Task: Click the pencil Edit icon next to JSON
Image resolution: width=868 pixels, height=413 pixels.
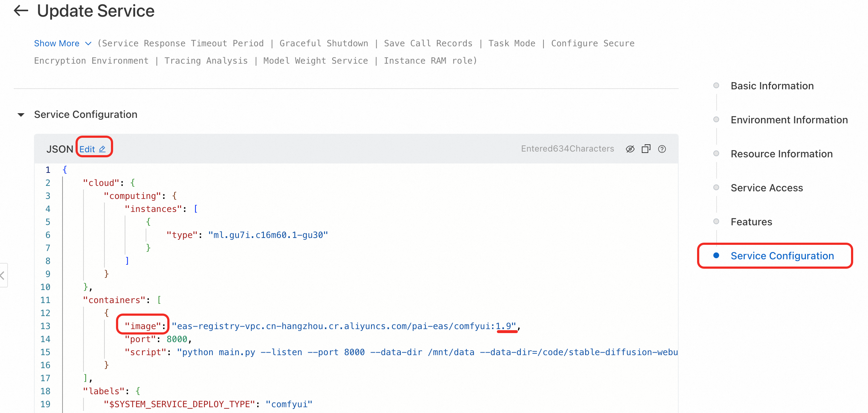Action: pyautogui.click(x=102, y=149)
